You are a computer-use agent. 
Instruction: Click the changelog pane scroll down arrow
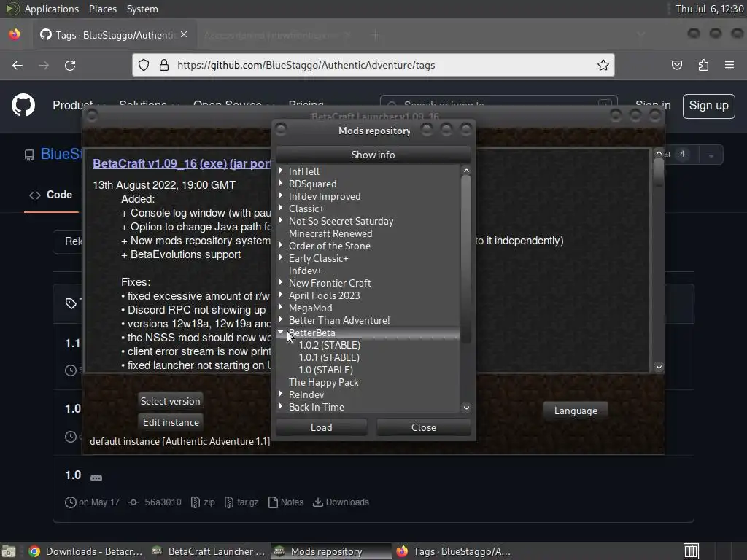(x=659, y=366)
